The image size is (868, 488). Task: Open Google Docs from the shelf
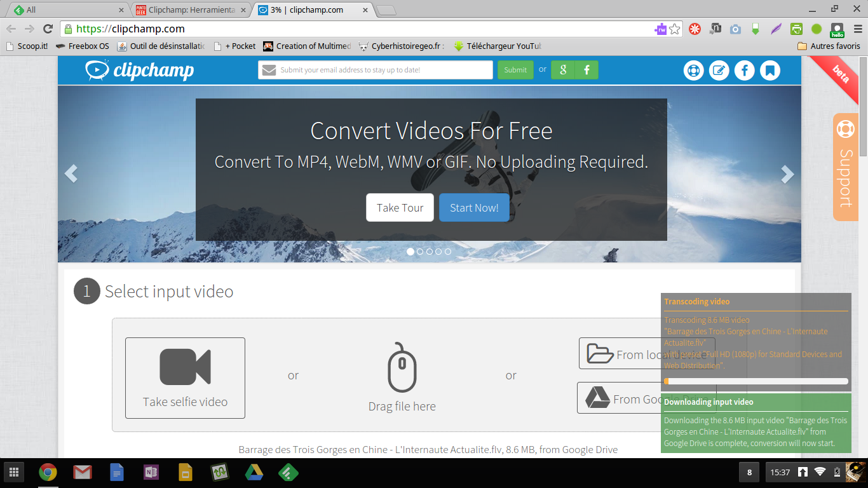(117, 472)
